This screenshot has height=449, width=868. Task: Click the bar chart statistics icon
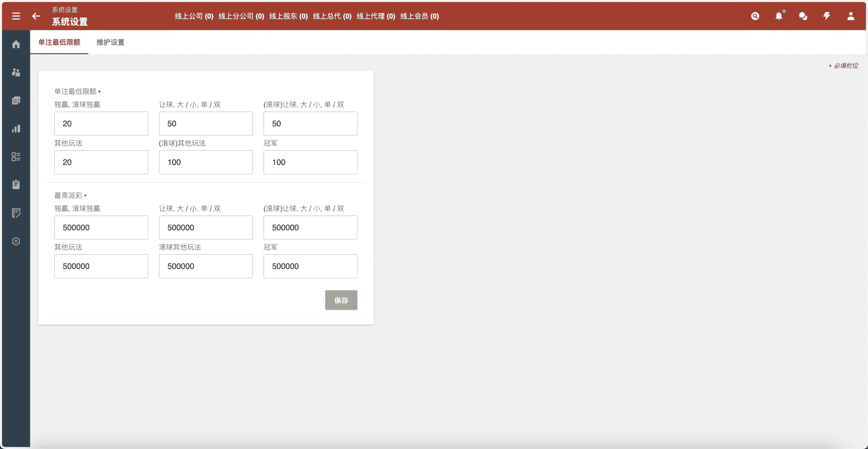point(16,128)
